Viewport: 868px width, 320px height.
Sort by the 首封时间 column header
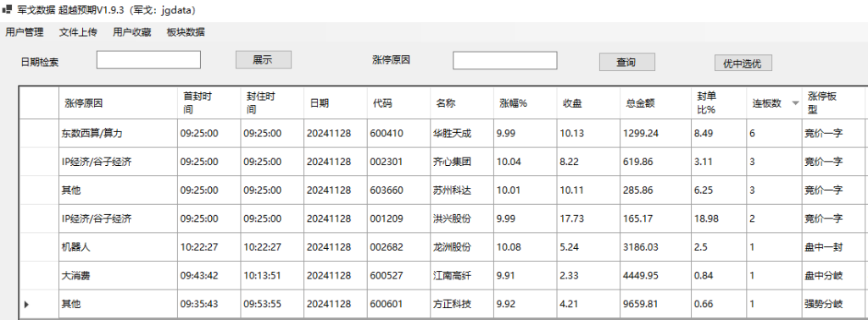pos(209,102)
